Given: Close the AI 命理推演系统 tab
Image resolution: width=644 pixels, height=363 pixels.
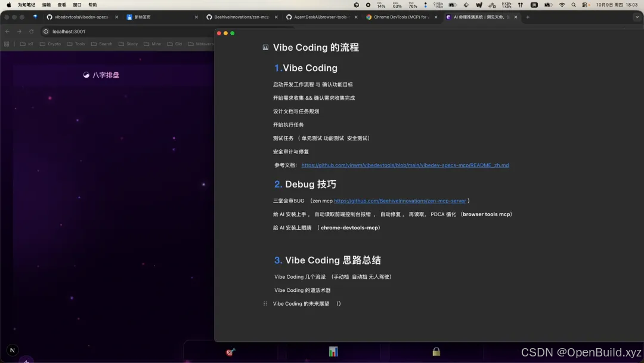Looking at the screenshot, I should pyautogui.click(x=516, y=17).
